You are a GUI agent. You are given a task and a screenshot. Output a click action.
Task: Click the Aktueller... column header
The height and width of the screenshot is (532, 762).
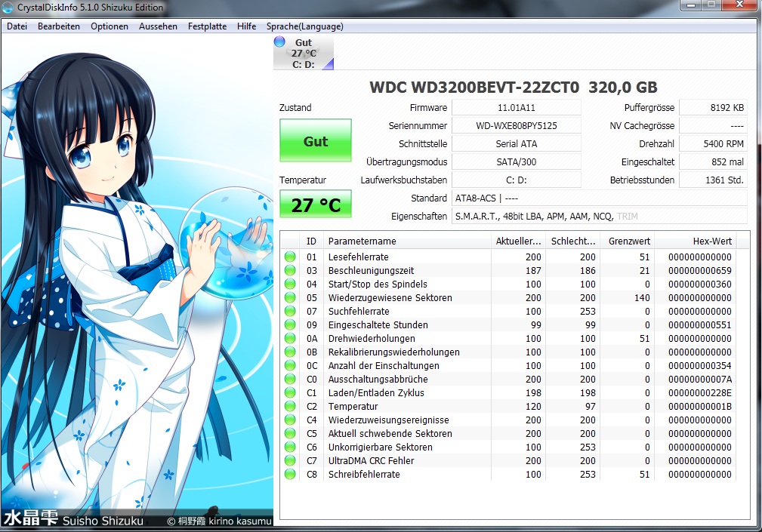[x=518, y=241]
